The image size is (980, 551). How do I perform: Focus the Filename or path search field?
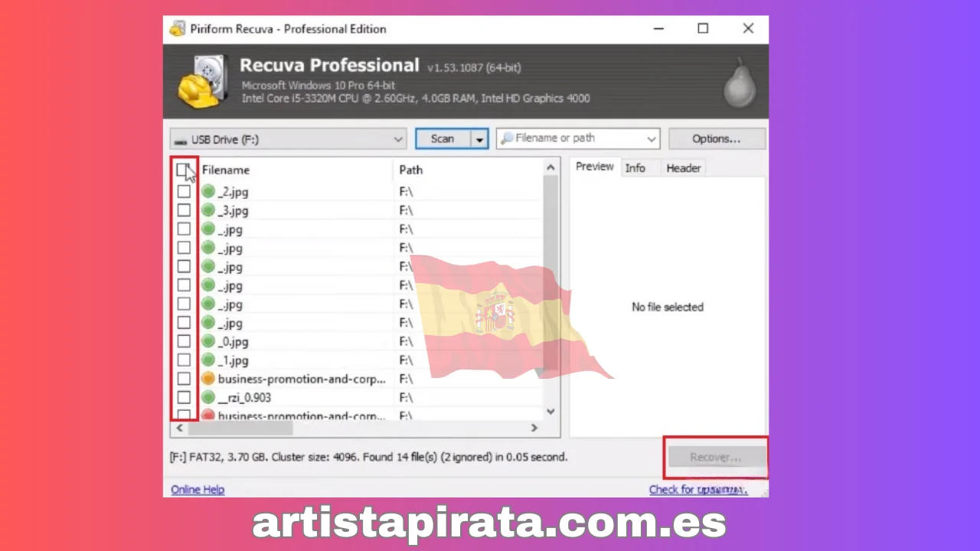point(578,139)
